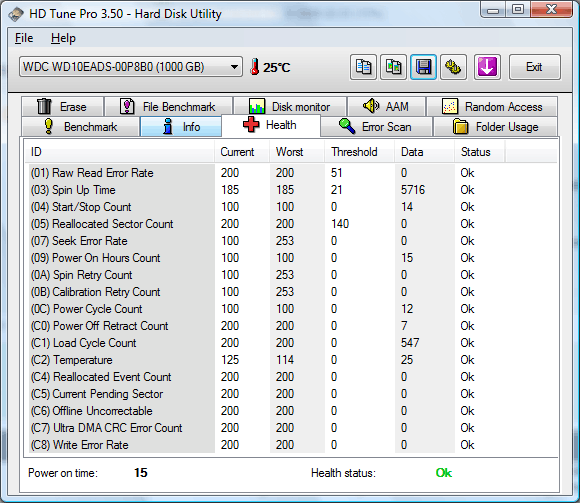Switch to the Error Scan tab

tap(376, 127)
